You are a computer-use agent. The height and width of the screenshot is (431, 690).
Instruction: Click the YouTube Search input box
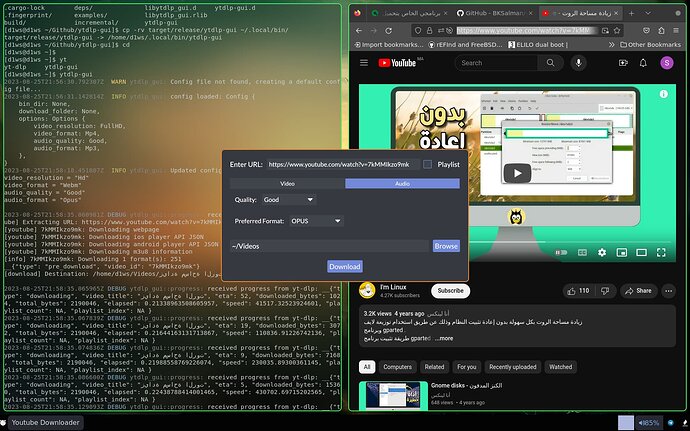point(497,63)
